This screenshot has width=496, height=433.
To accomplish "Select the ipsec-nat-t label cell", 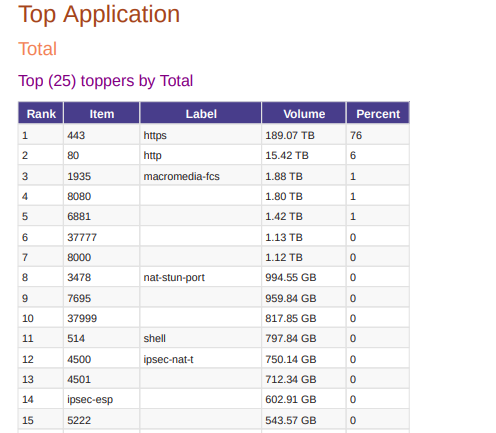I will coord(201,359).
